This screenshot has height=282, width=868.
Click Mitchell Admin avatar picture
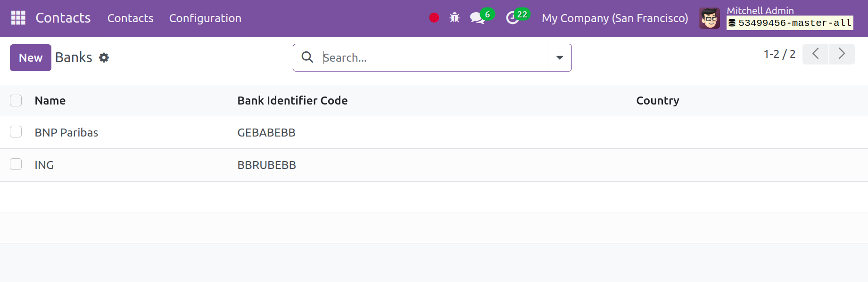(x=709, y=18)
